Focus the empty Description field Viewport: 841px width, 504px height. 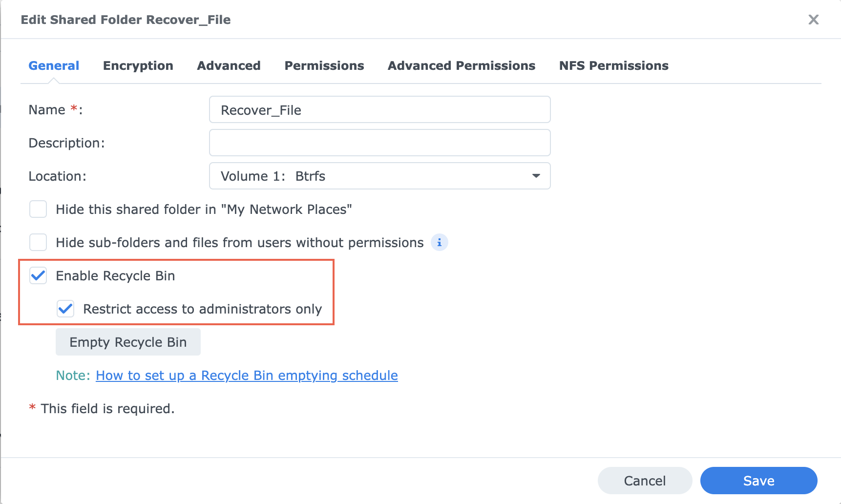379,143
